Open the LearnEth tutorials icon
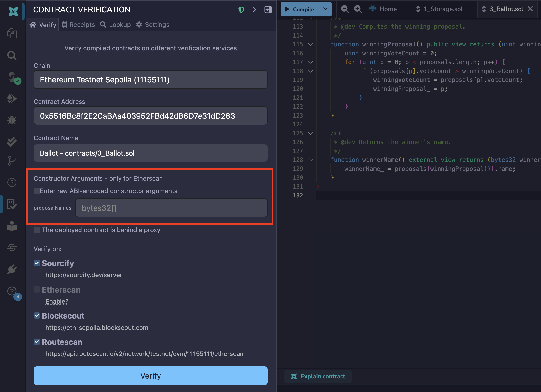This screenshot has width=541, height=392. [12, 226]
